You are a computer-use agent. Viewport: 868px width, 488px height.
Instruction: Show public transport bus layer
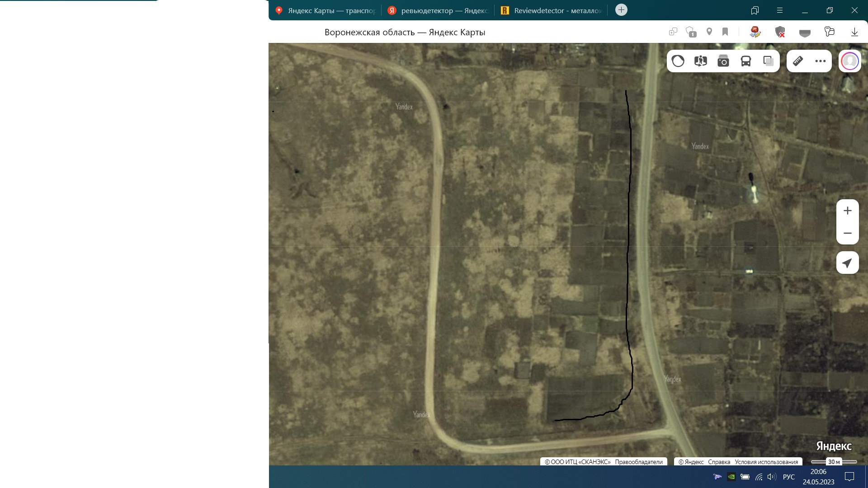[x=745, y=61]
